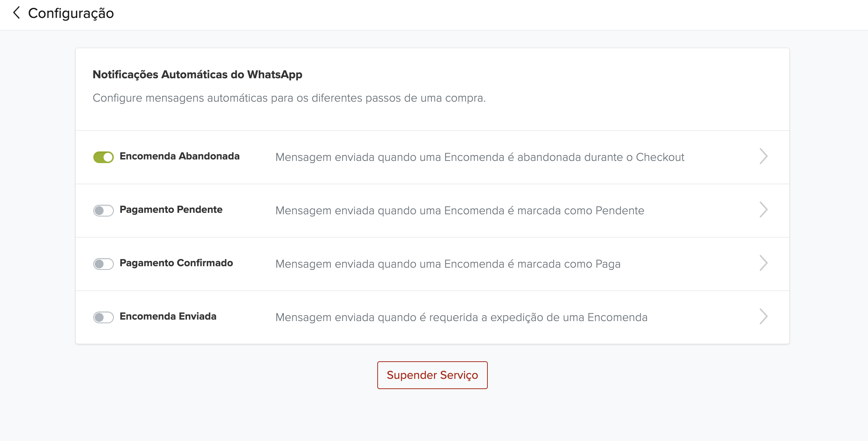Activate the Encomenda Enviada toggle
The image size is (868, 441).
(104, 317)
